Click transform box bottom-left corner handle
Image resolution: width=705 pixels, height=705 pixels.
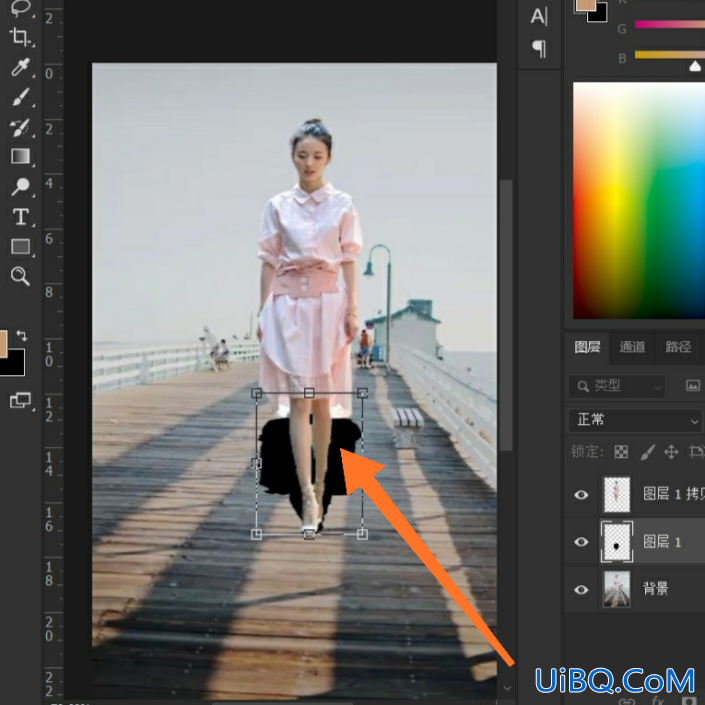256,534
